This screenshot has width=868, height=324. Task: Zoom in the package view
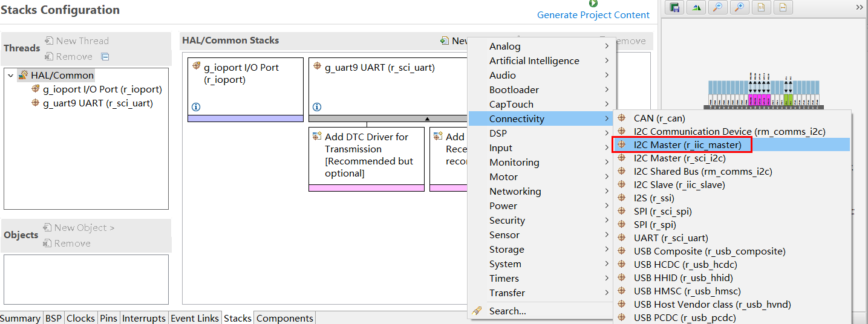tap(739, 7)
